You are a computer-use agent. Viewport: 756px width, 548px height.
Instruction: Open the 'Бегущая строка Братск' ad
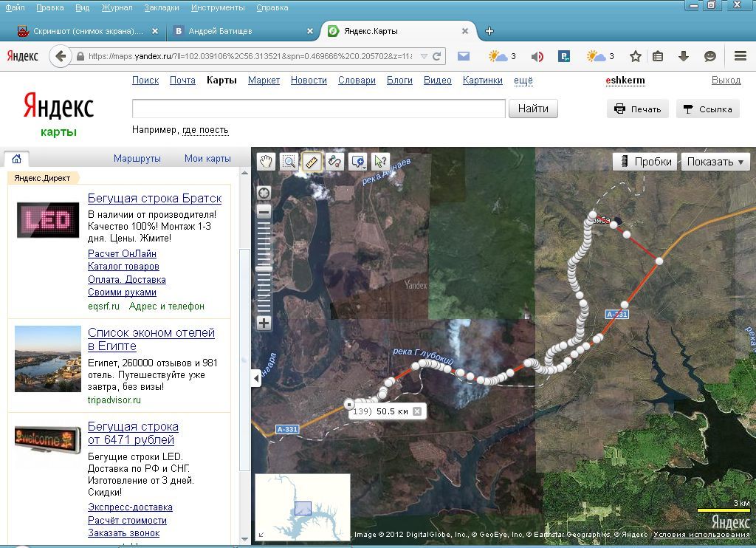[155, 198]
